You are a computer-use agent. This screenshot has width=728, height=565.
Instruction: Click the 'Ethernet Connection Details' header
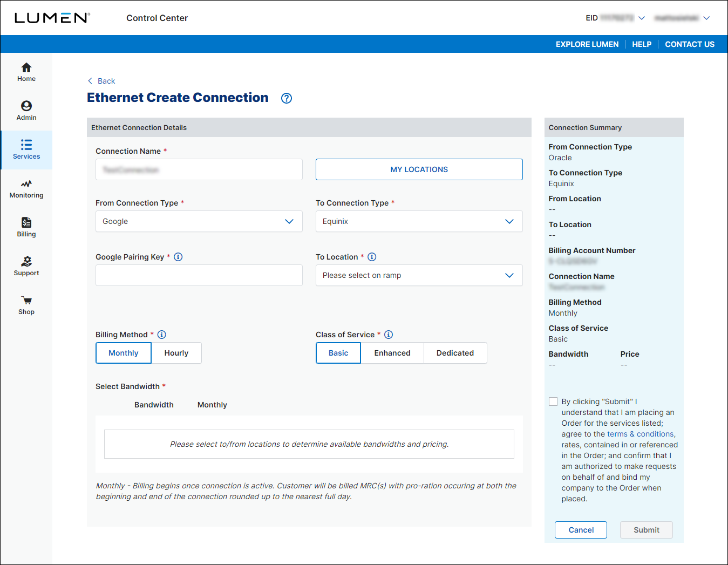[139, 128]
